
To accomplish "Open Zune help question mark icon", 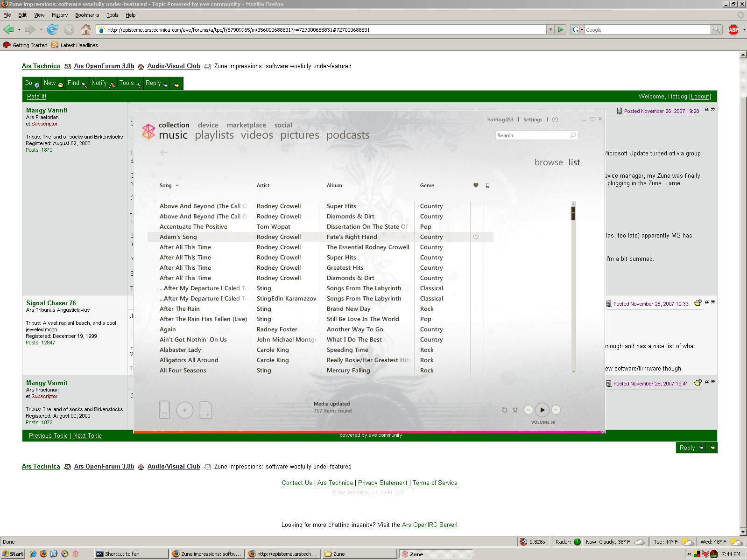I will pos(555,119).
